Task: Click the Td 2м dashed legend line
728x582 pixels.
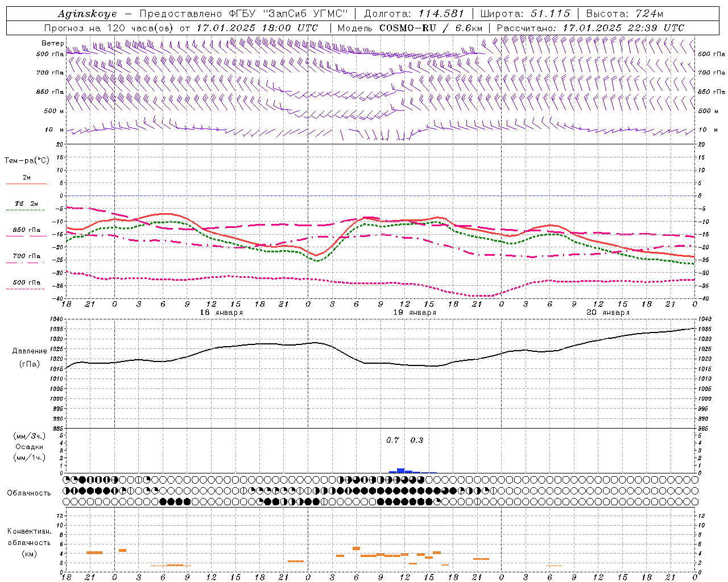Action: coord(25,210)
